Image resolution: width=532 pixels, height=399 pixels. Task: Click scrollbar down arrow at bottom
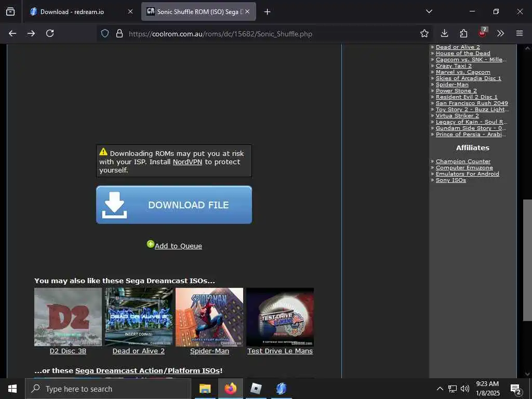coord(527,374)
